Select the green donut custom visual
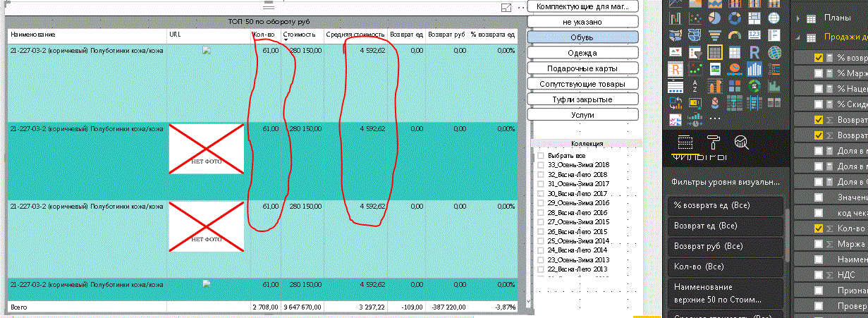This screenshot has width=868, height=318. pos(754,85)
